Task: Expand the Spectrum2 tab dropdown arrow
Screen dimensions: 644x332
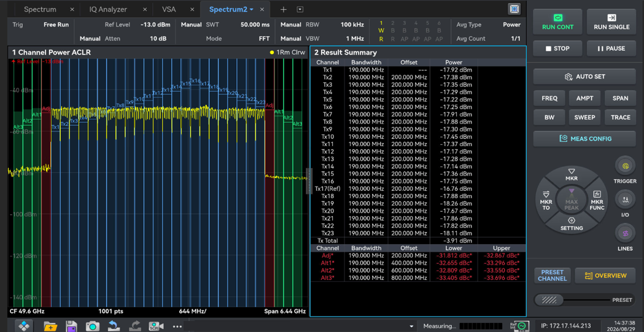Action: coord(251,9)
